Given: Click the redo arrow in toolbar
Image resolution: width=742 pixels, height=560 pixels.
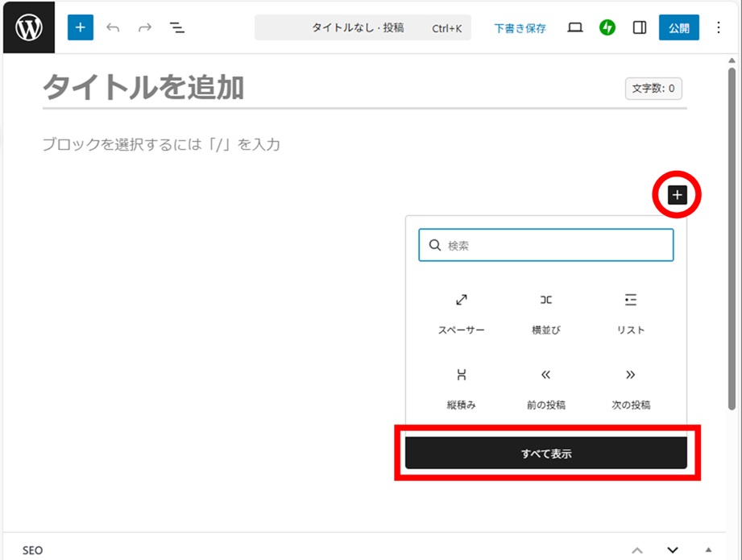Looking at the screenshot, I should pyautogui.click(x=145, y=27).
